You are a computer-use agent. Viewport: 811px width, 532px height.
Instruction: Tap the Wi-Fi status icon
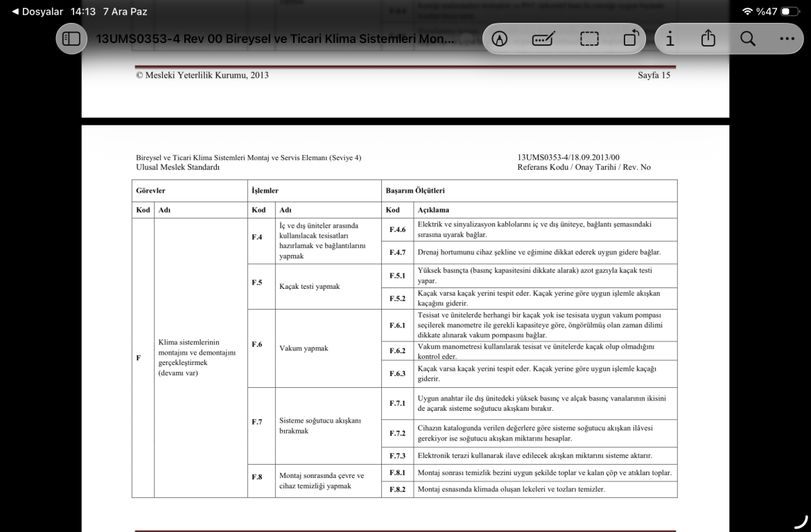point(747,12)
